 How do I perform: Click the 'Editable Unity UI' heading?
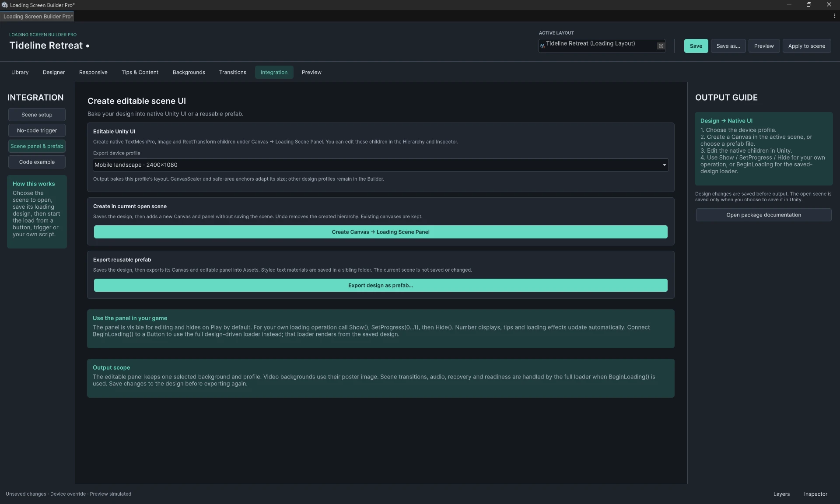pyautogui.click(x=114, y=131)
